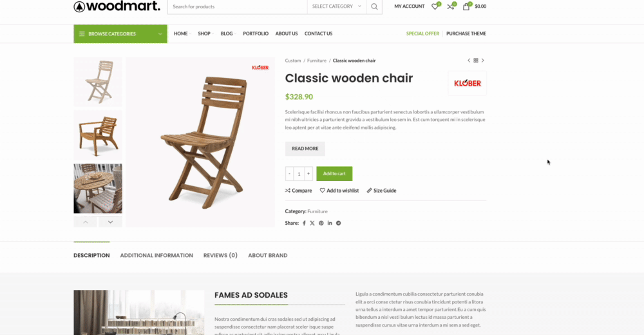Open the compare arrows icon in header
644x335 pixels.
pos(451,6)
